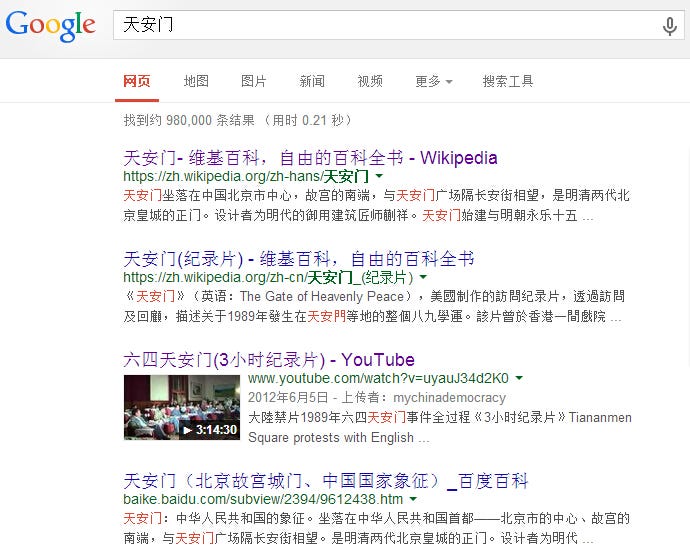The image size is (690, 547).
Task: Expand arrow next to youtube.com URL
Action: 519,378
